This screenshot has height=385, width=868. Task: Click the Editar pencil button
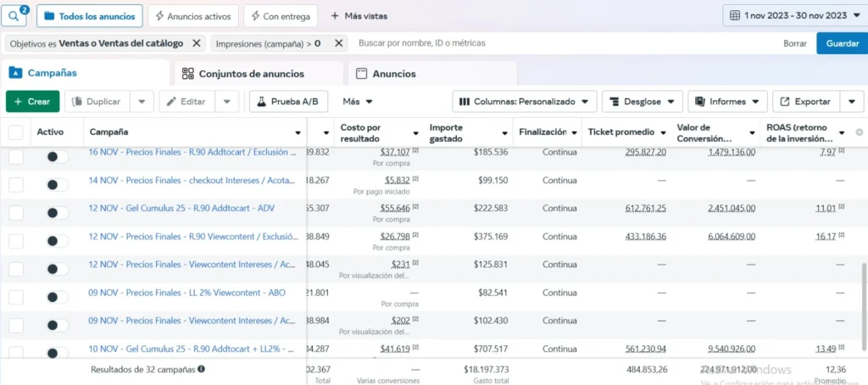coord(186,102)
